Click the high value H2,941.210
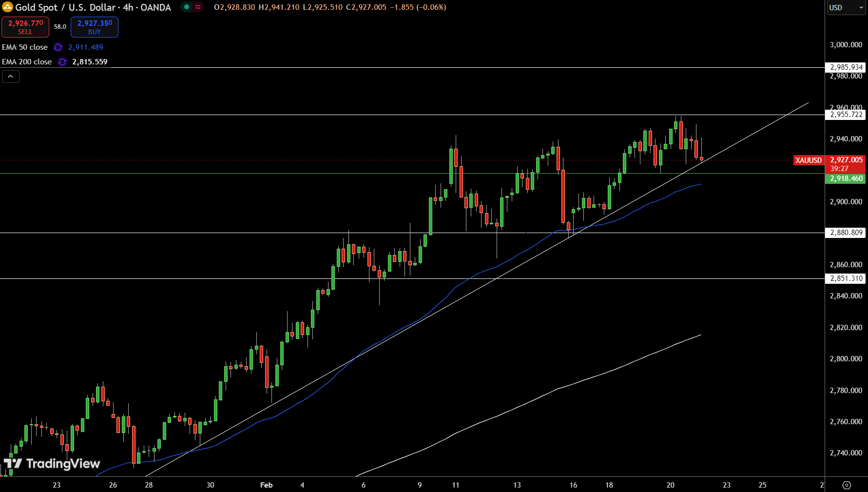Viewport: 868px width, 492px height. point(279,7)
